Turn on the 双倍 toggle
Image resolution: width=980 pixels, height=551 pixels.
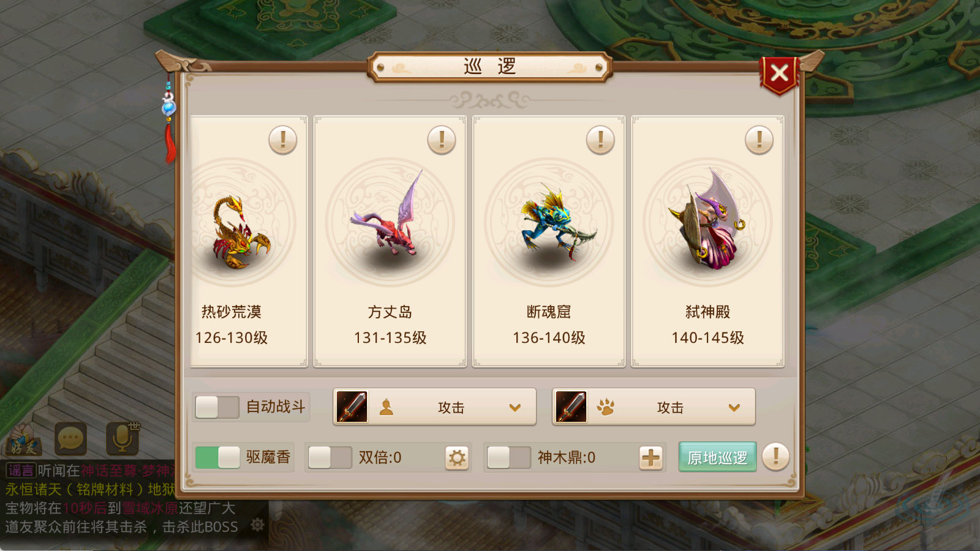coord(330,457)
